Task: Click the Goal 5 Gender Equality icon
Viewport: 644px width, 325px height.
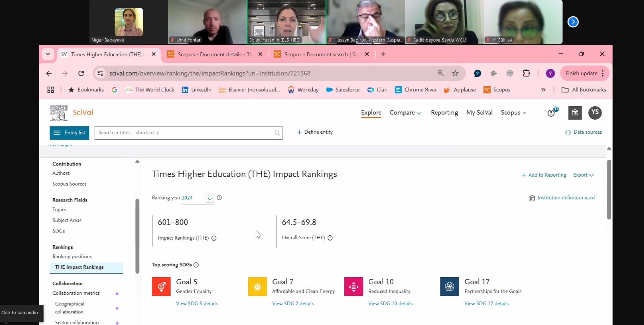Action: coord(161,287)
